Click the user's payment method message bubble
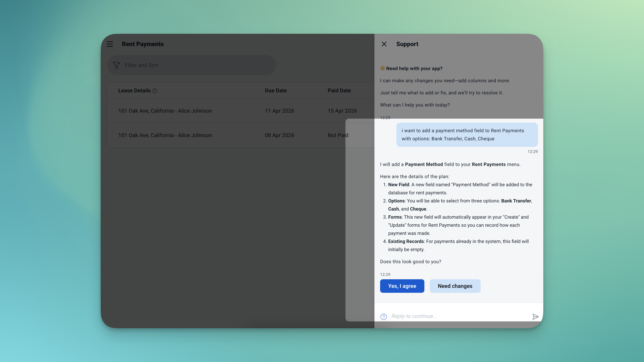Screen dimensions: 644x362 point(467,135)
